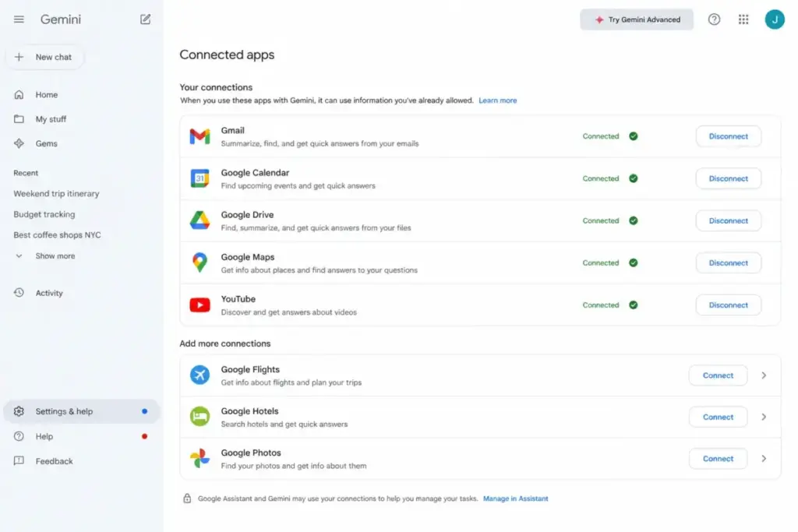Open the hamburger main menu
Viewport: 798px width, 532px height.
[x=19, y=19]
